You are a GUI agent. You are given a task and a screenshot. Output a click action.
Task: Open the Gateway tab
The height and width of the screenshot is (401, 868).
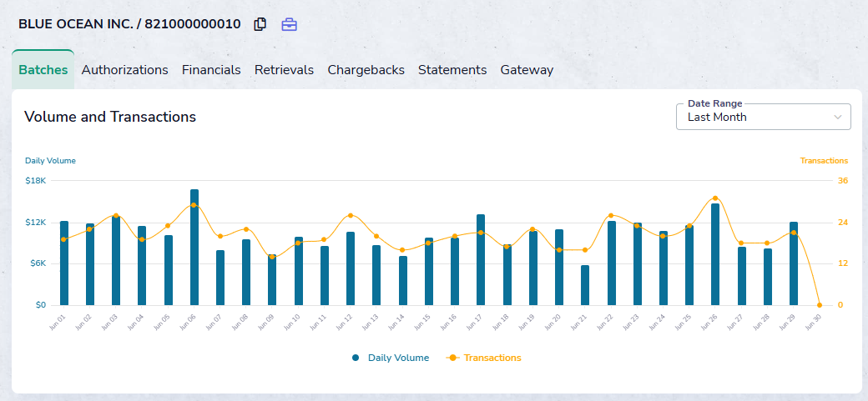click(527, 70)
